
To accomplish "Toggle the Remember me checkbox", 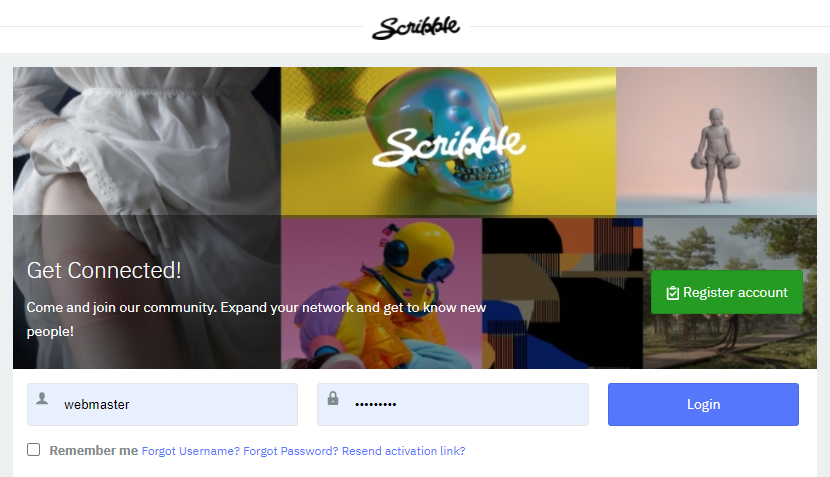I will click(33, 449).
